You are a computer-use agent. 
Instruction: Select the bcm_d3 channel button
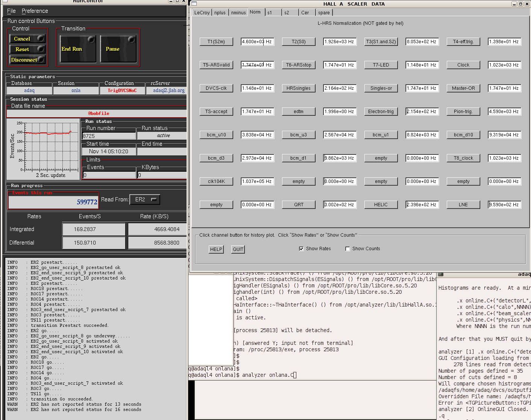tap(216, 158)
